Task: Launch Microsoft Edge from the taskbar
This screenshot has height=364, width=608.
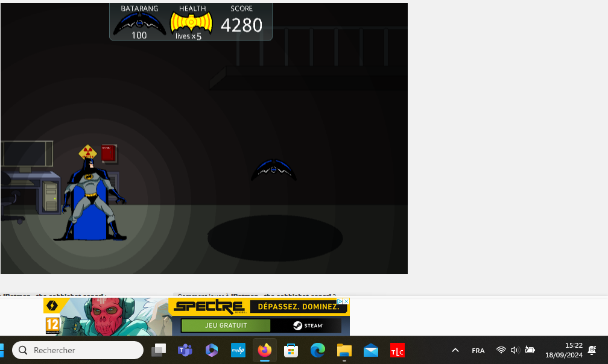Action: [x=317, y=350]
